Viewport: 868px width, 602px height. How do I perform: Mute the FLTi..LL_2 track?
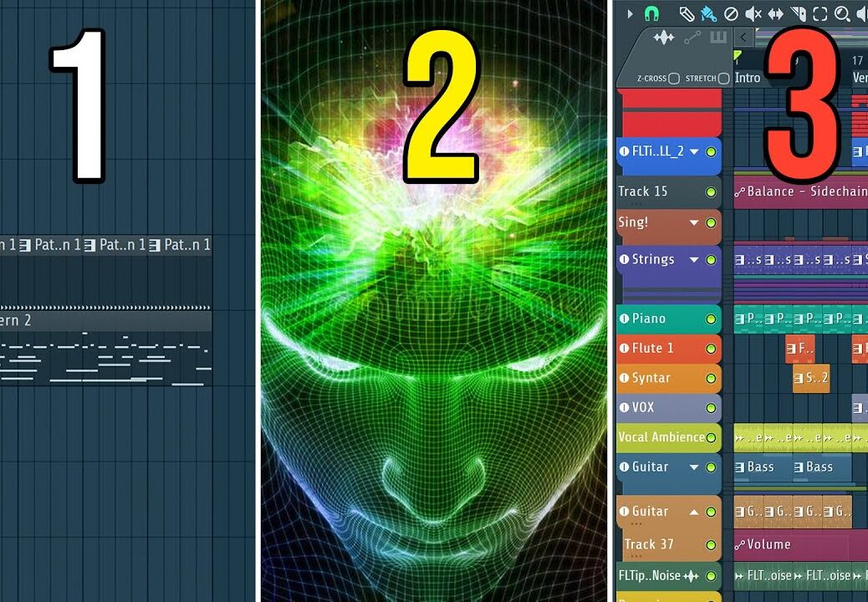point(712,151)
